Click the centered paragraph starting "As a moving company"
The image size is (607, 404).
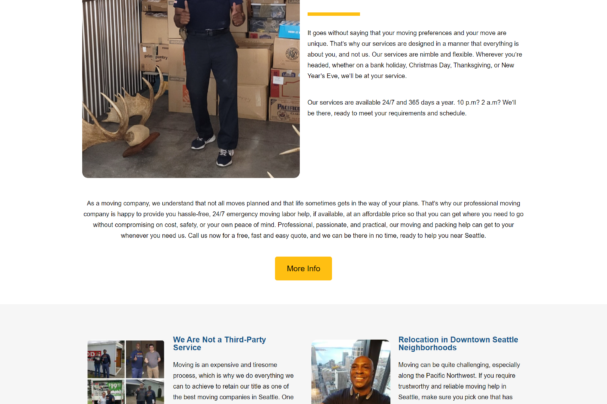[x=303, y=219]
